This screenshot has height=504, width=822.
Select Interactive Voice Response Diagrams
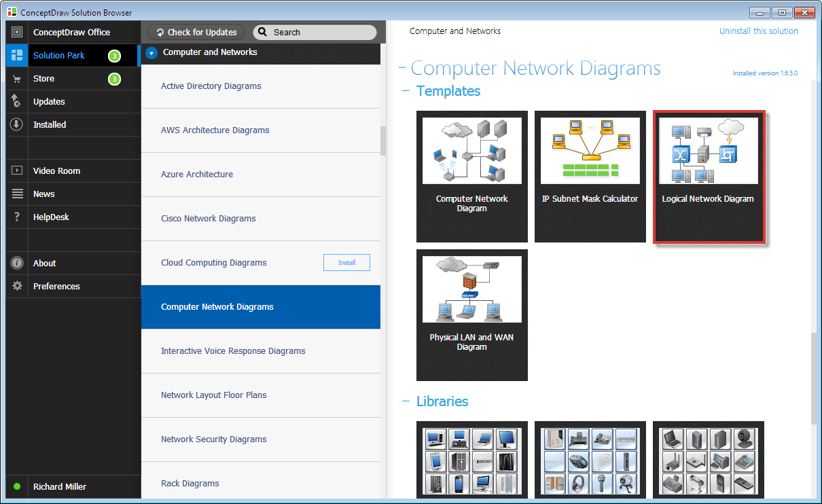click(261, 351)
